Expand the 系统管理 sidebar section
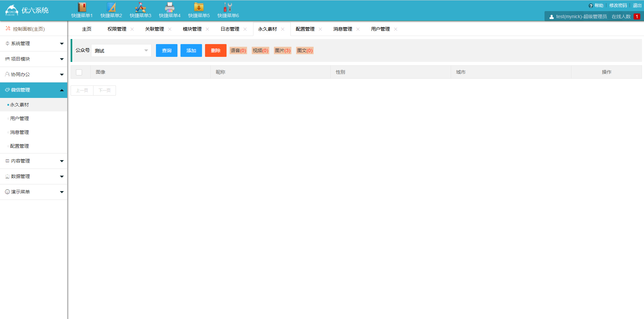644x319 pixels. coord(34,44)
